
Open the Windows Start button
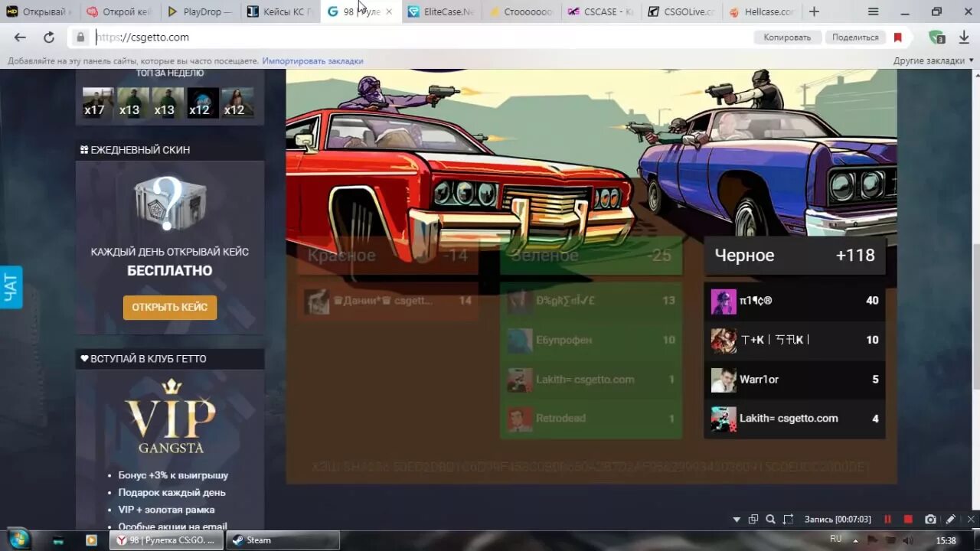click(x=18, y=540)
